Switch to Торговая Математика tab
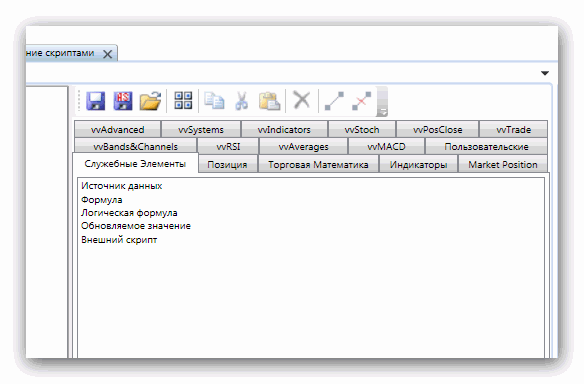The width and height of the screenshot is (584, 384). coord(318,165)
